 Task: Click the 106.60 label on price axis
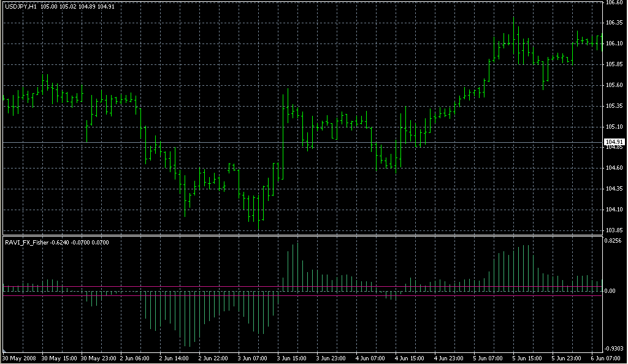point(614,2)
